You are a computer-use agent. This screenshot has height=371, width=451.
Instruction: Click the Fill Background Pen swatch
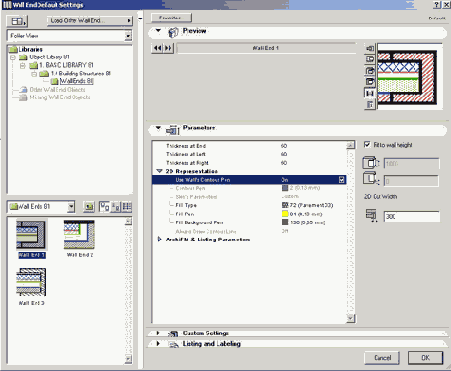tap(285, 222)
